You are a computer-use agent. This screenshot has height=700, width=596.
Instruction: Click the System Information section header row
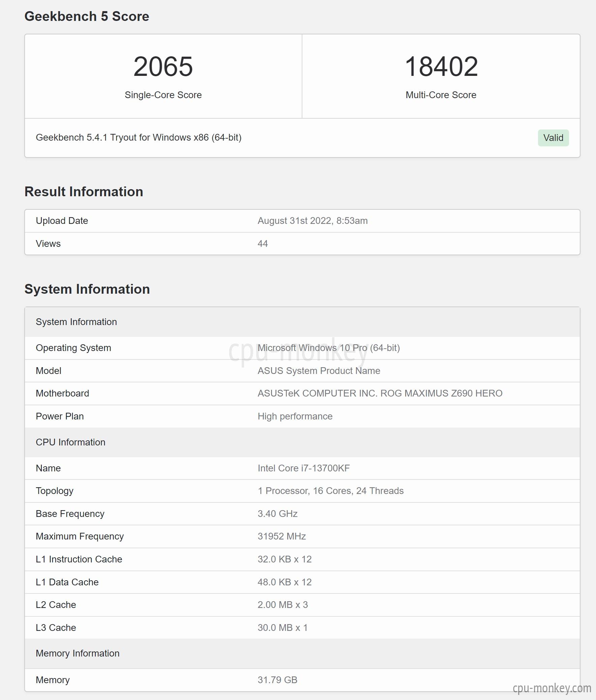(302, 322)
